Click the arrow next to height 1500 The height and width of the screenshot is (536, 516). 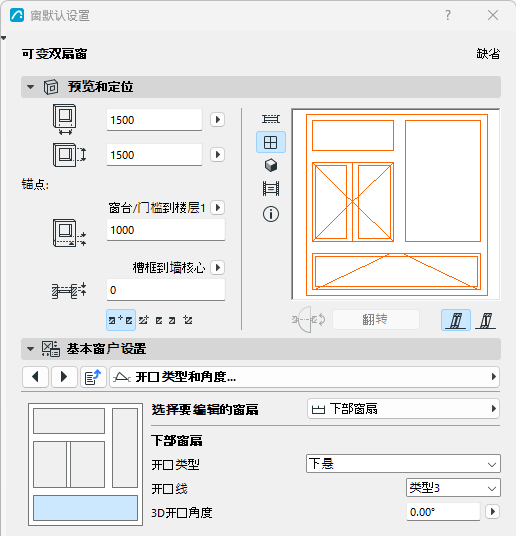click(217, 155)
